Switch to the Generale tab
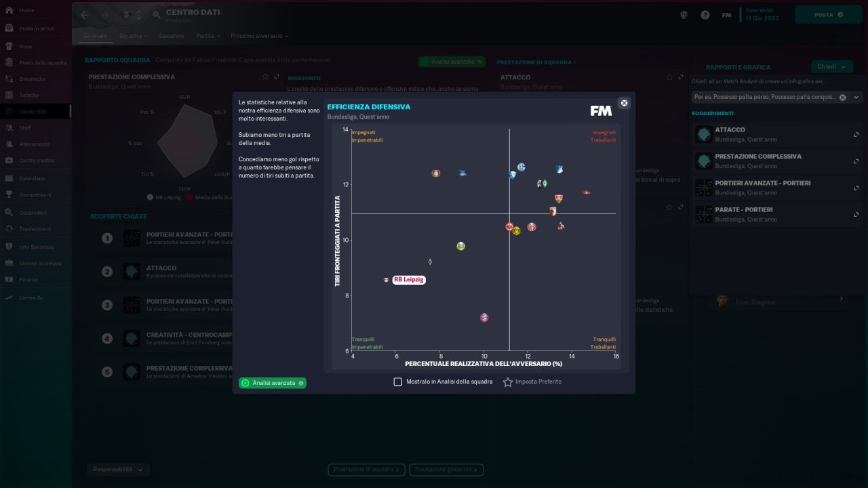Viewport: 868px width, 488px height. click(x=95, y=35)
